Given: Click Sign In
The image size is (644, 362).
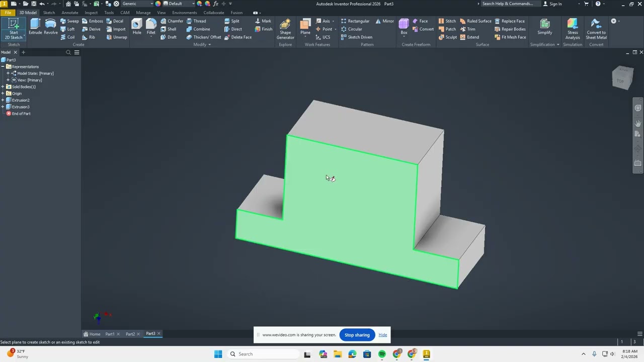Looking at the screenshot, I should coord(552,4).
